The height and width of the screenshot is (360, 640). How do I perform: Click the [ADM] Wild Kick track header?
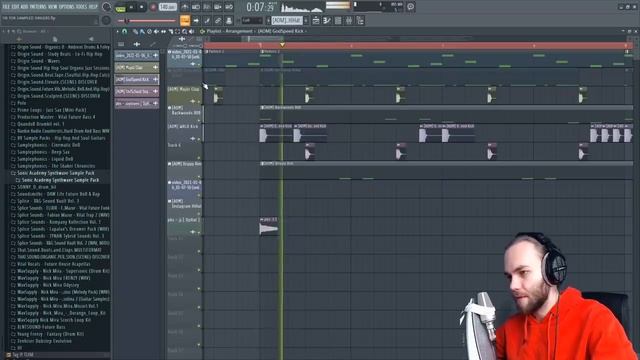point(185,133)
